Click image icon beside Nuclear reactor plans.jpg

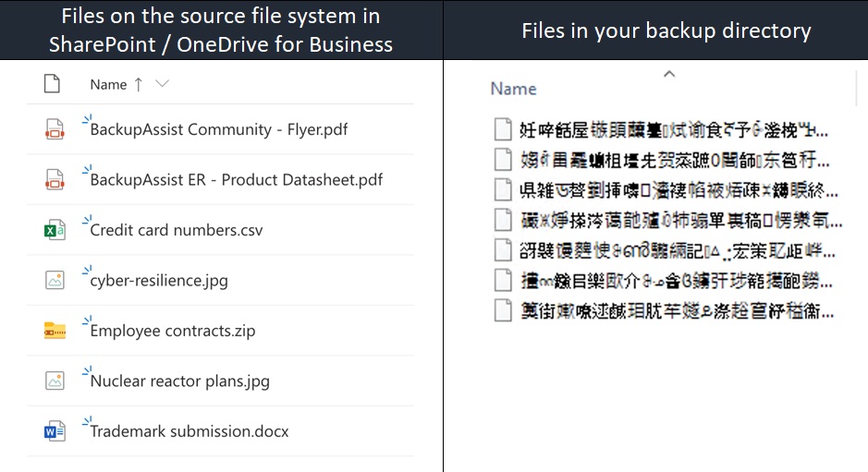coord(55,381)
